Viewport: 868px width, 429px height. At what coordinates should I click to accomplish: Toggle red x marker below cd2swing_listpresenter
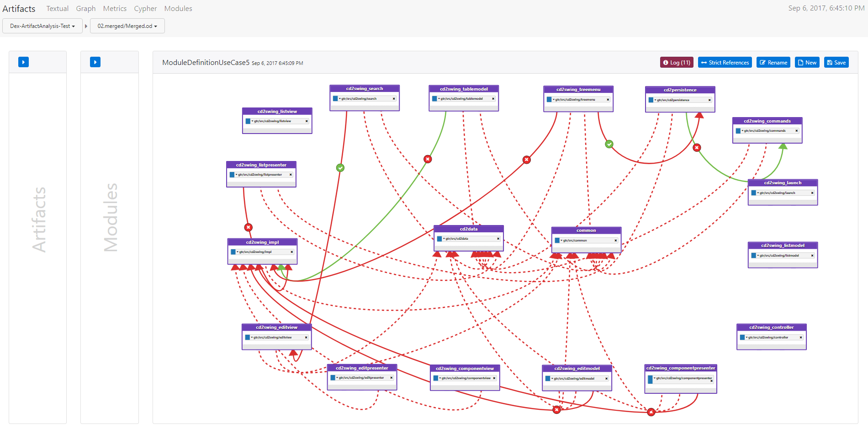point(248,227)
